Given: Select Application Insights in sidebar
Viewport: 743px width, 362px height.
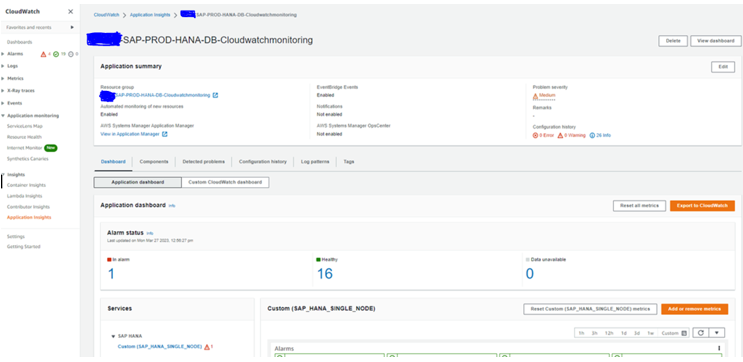Looking at the screenshot, I should tap(29, 217).
